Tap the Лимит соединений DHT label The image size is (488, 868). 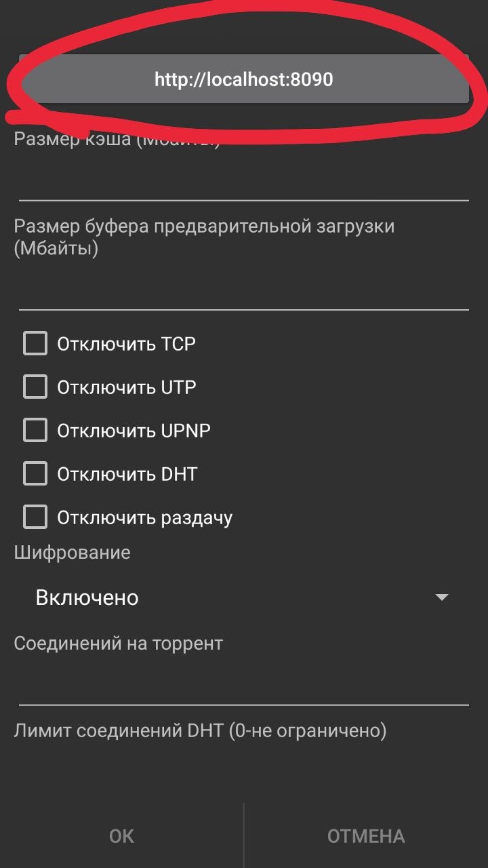(x=200, y=731)
